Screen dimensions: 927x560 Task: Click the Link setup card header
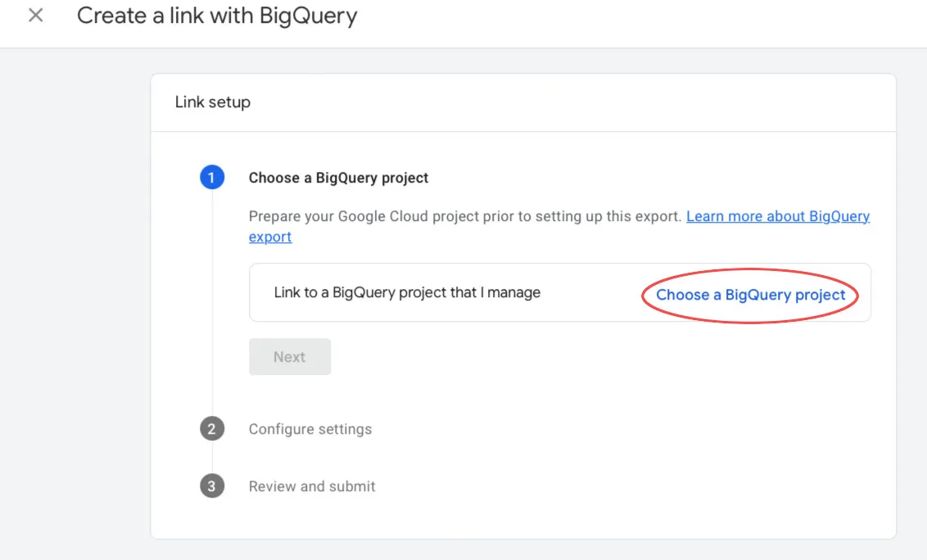coord(213,102)
